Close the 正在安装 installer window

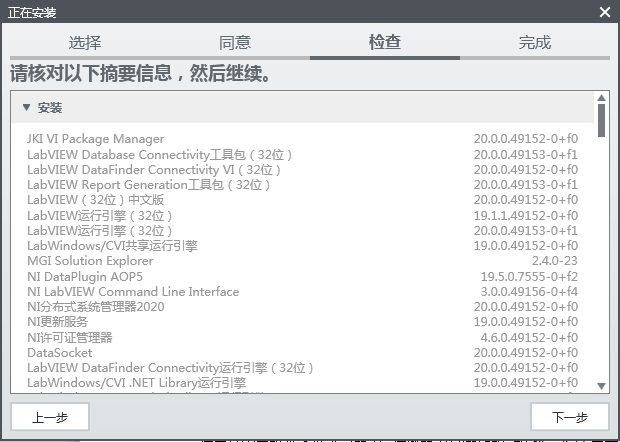coord(605,12)
